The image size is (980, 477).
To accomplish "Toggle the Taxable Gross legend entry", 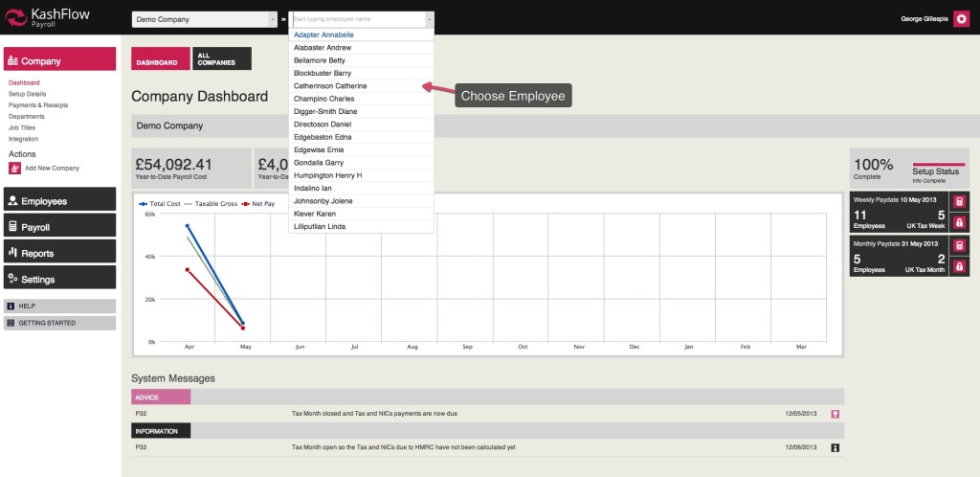I will [x=212, y=204].
